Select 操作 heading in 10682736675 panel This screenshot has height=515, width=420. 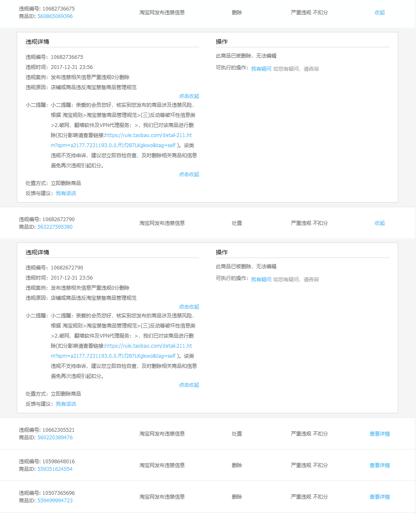click(222, 42)
